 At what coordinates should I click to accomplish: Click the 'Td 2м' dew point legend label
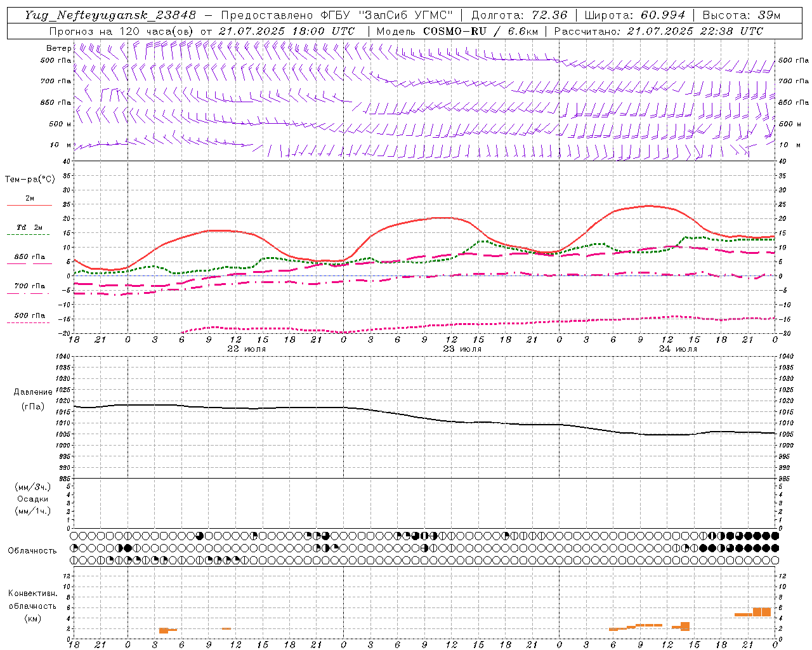(x=29, y=227)
